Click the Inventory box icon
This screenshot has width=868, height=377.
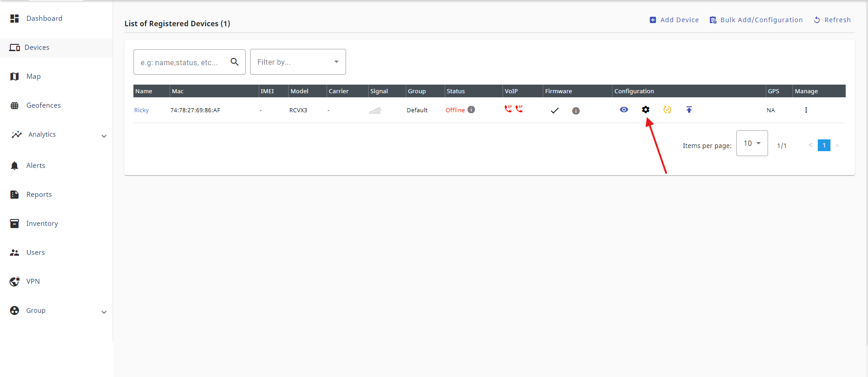[14, 224]
